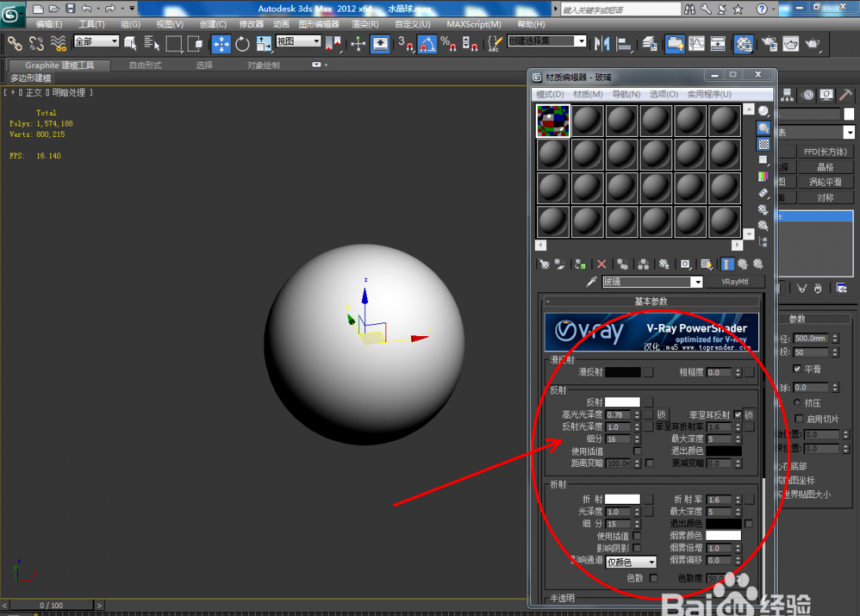Open Select by Name list icon
This screenshot has height=616, width=860.
(x=151, y=43)
